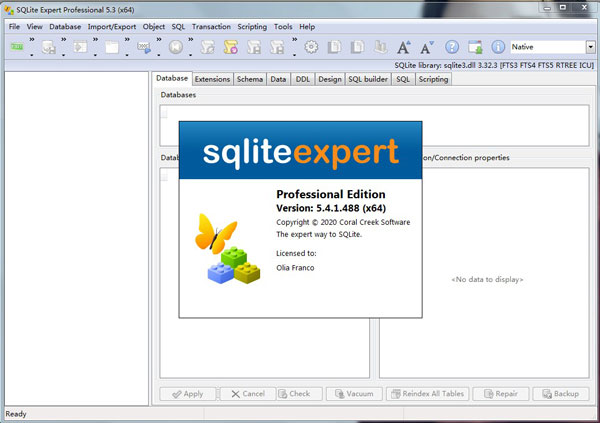Click the third script icon, first one with a disk

click(254, 47)
